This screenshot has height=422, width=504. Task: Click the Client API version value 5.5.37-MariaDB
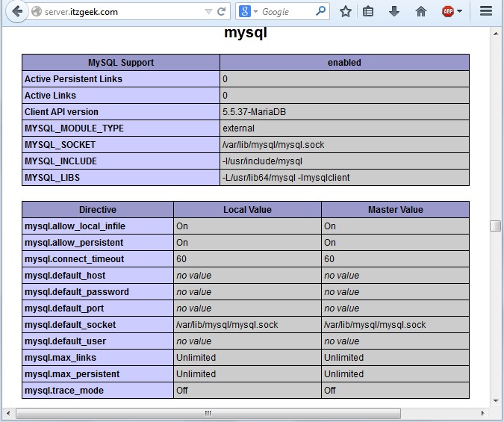[x=254, y=112]
